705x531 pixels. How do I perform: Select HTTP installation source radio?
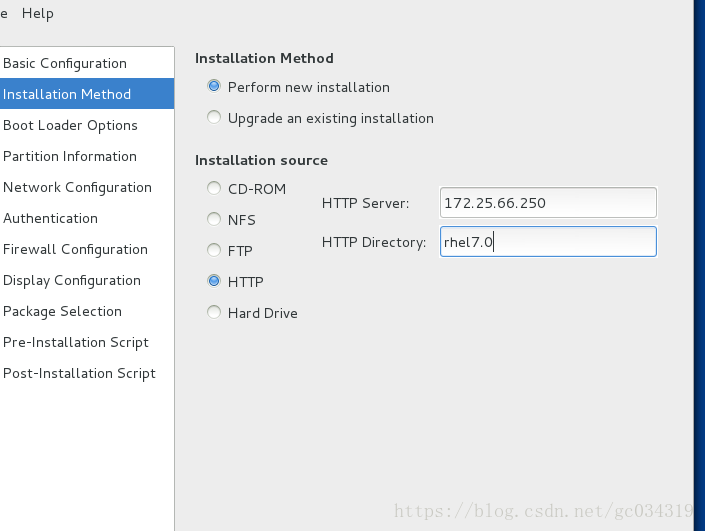214,282
